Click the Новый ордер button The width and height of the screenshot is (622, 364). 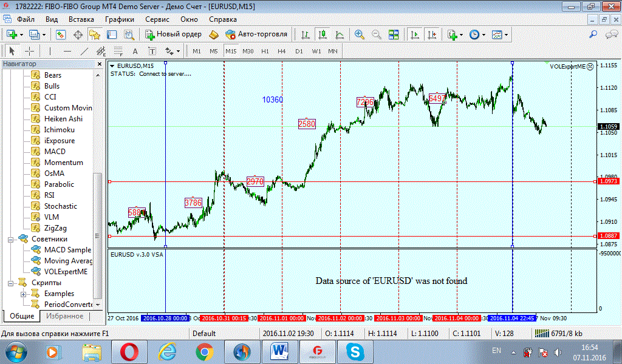click(173, 35)
